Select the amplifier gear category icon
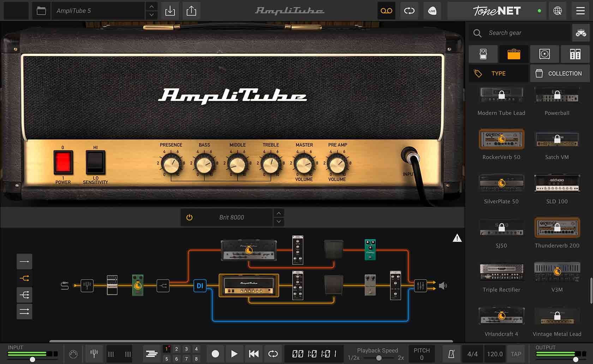 click(x=514, y=54)
